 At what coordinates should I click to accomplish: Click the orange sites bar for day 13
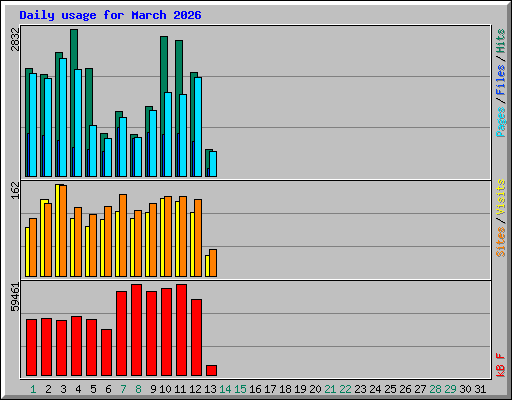tap(213, 263)
